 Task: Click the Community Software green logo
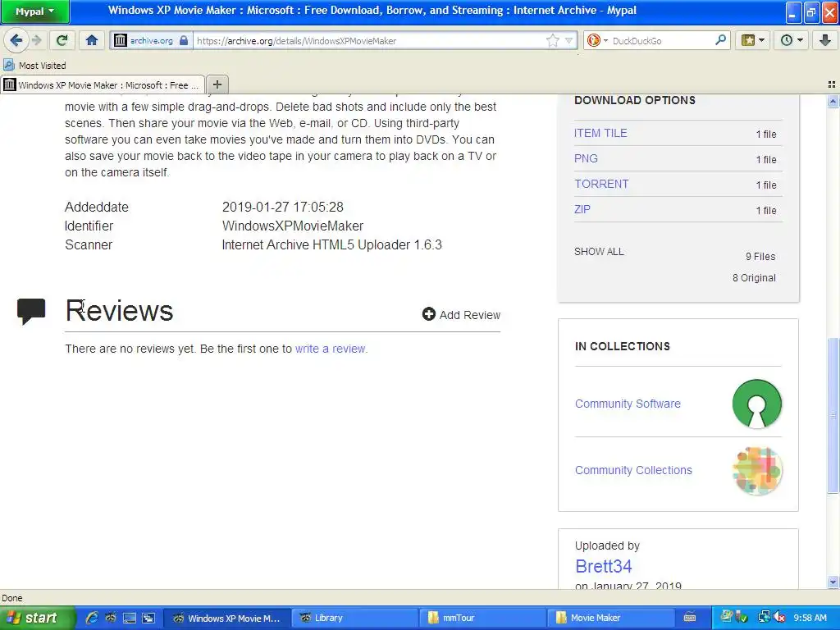click(756, 404)
